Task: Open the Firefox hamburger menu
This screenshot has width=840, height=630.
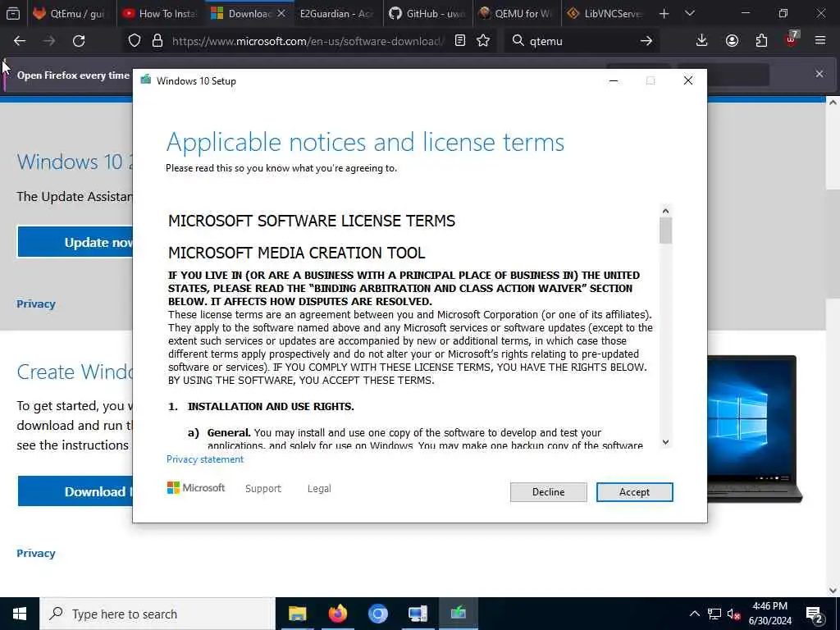Action: point(820,41)
